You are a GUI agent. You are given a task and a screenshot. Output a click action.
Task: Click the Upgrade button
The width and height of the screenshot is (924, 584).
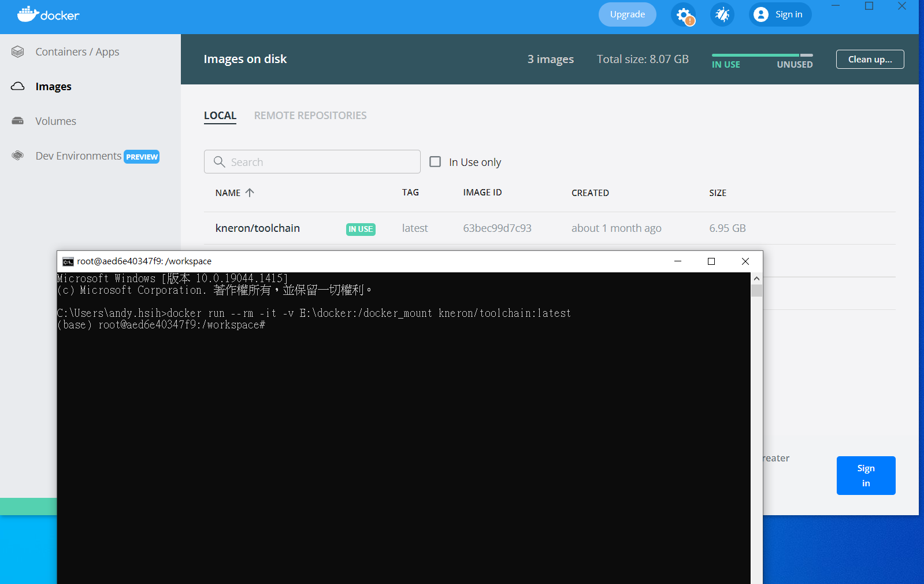point(628,14)
